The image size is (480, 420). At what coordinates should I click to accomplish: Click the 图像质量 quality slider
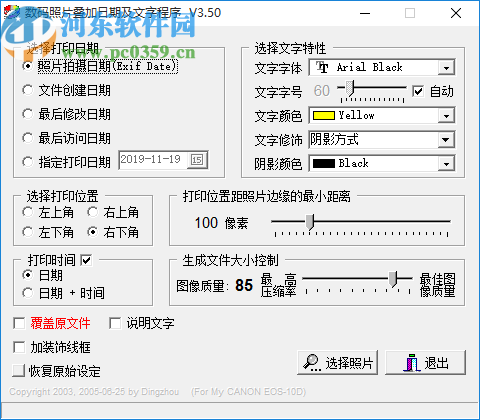point(358,282)
